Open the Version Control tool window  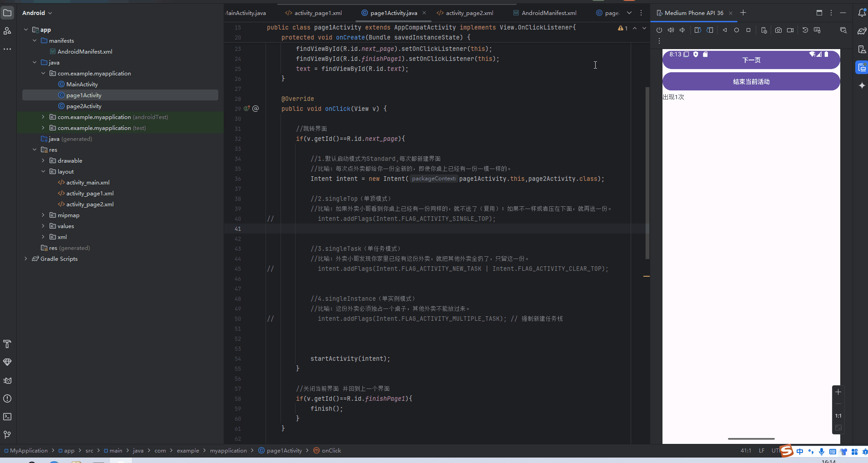7,435
